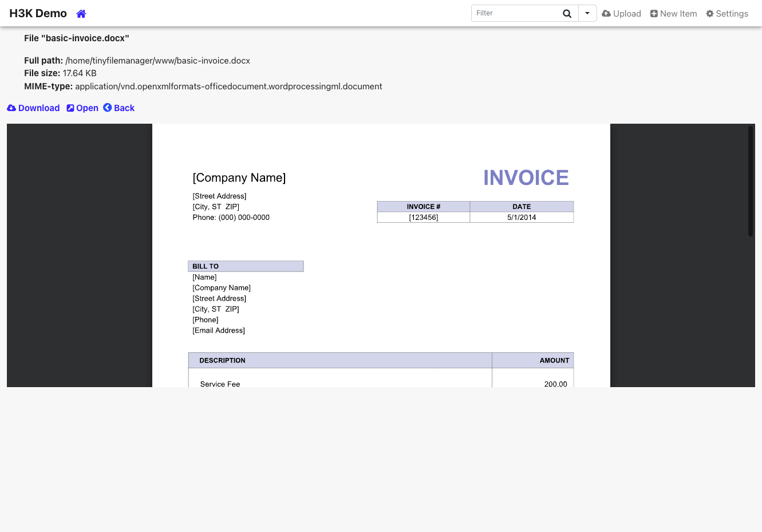This screenshot has width=762, height=532.
Task: Open the Upload page
Action: 621,14
